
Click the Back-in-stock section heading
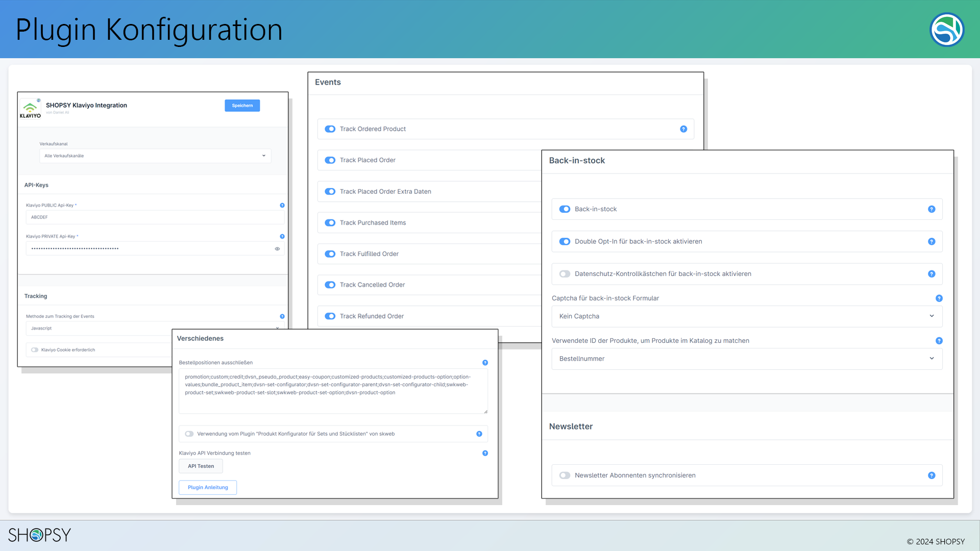click(577, 161)
